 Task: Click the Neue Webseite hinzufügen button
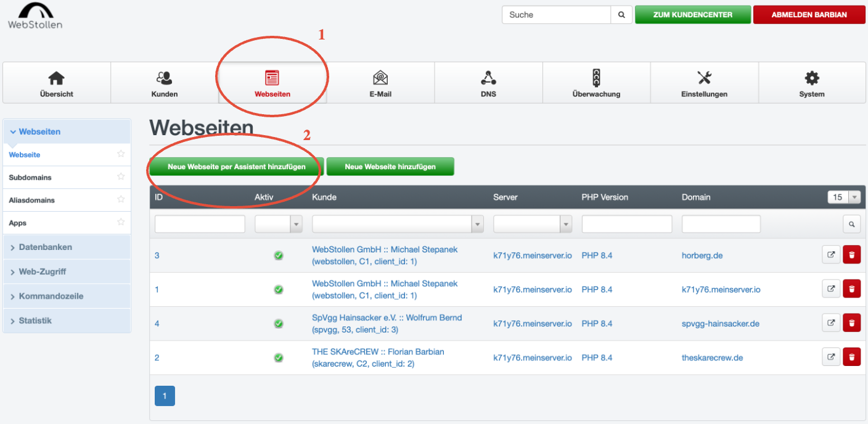pyautogui.click(x=390, y=167)
